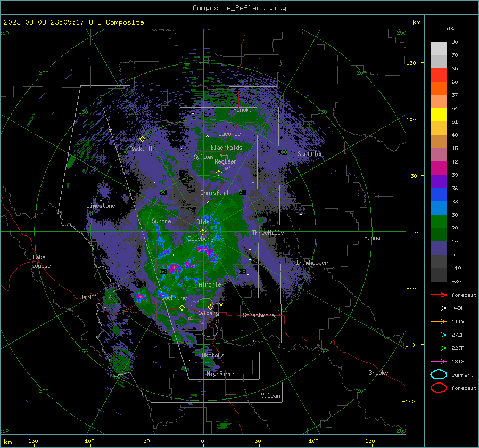Click the dBZ legend heading
The height and width of the screenshot is (448, 479).
(x=451, y=28)
